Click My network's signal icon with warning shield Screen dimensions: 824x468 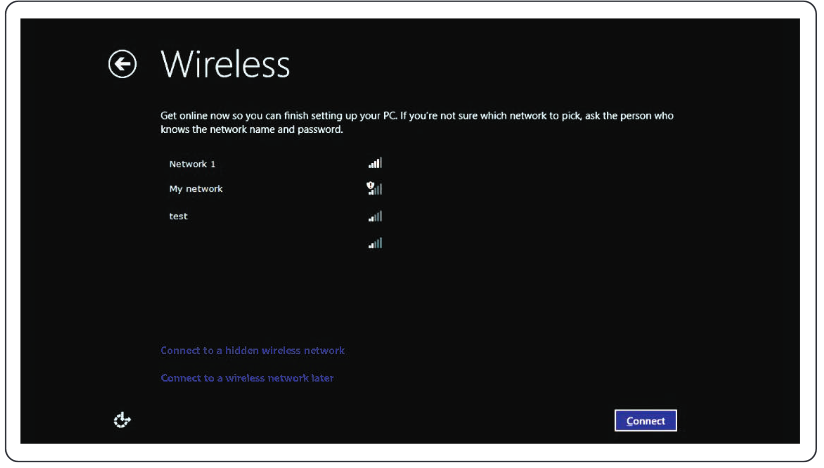pyautogui.click(x=375, y=188)
